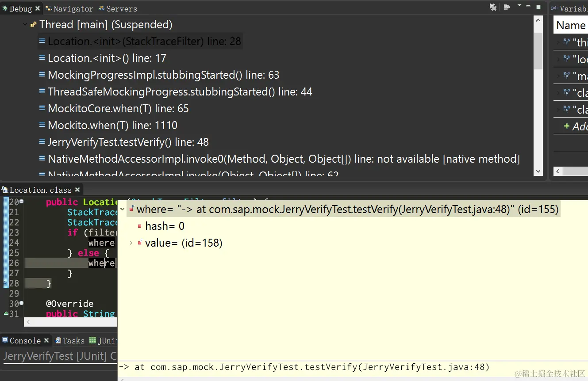Click @Override annotation on line 30
The width and height of the screenshot is (588, 381).
[x=69, y=304]
